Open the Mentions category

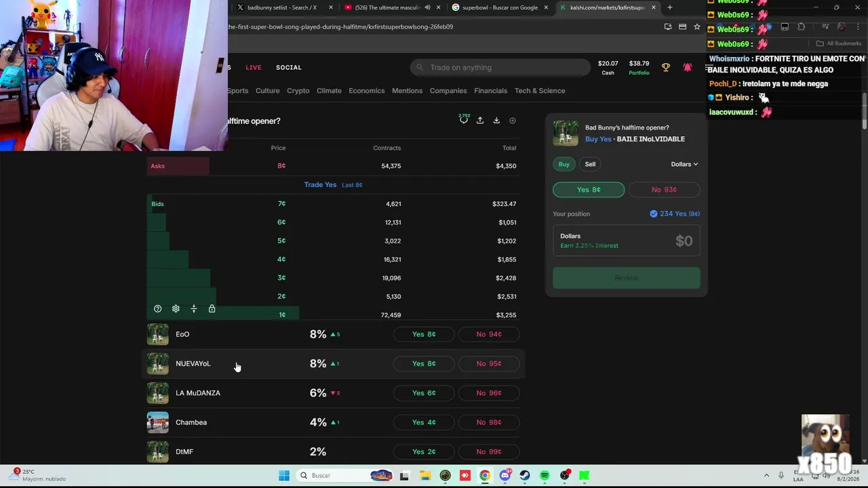407,91
